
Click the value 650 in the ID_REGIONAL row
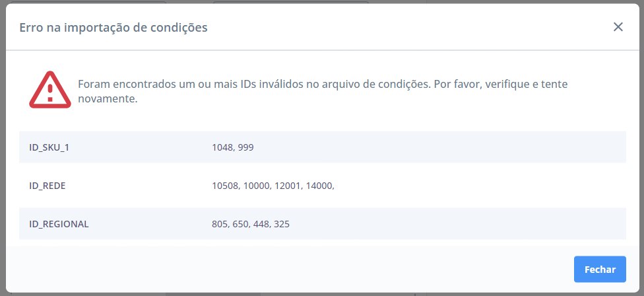point(240,224)
